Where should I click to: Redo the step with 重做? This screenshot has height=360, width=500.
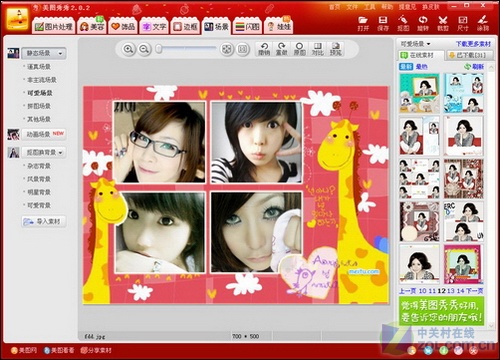282,49
